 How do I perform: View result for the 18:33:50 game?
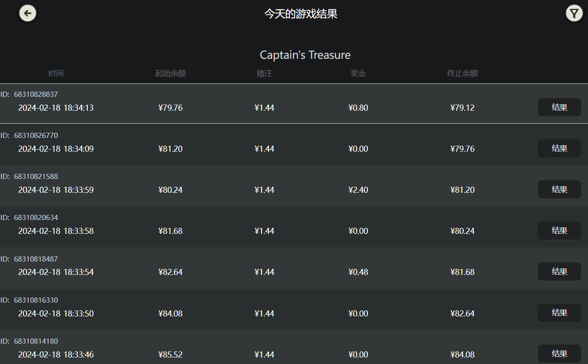(559, 313)
